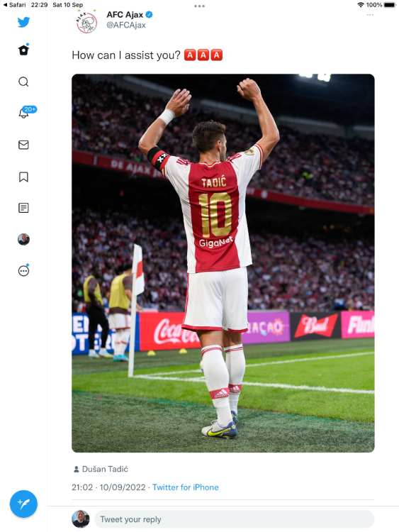Open the Twitter for iPhone link
This screenshot has height=532, width=399.
[186, 487]
